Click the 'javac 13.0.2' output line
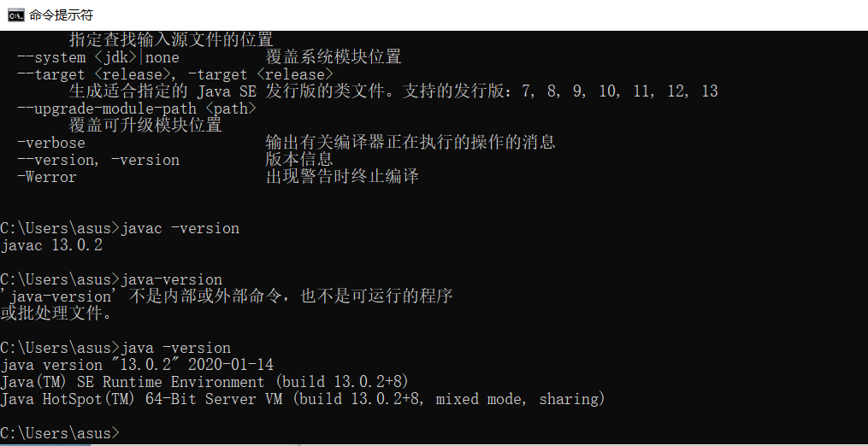868x446 pixels. tap(51, 246)
